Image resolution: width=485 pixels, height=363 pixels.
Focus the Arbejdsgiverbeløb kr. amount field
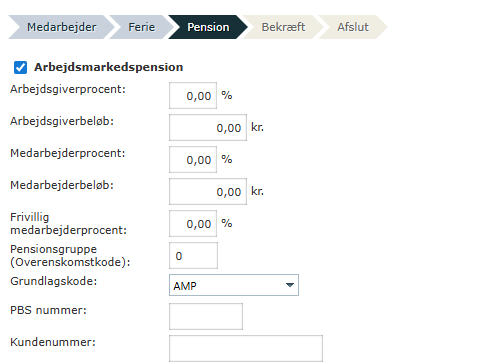(x=208, y=127)
